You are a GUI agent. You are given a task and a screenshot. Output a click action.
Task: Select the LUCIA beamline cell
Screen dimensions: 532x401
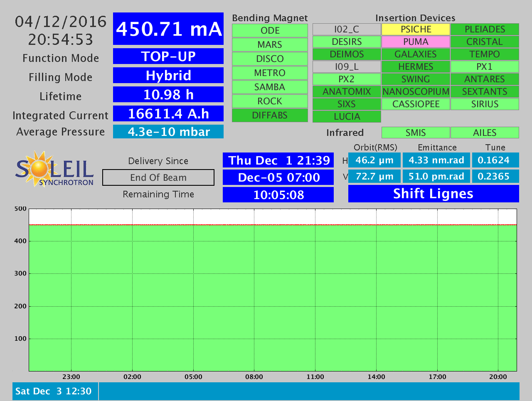pyautogui.click(x=347, y=116)
